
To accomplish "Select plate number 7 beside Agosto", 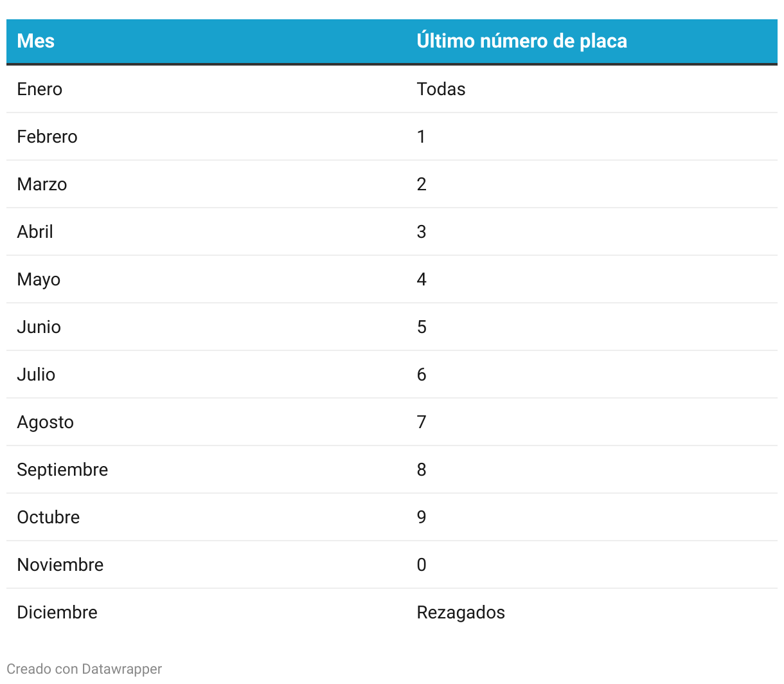I will point(422,422).
